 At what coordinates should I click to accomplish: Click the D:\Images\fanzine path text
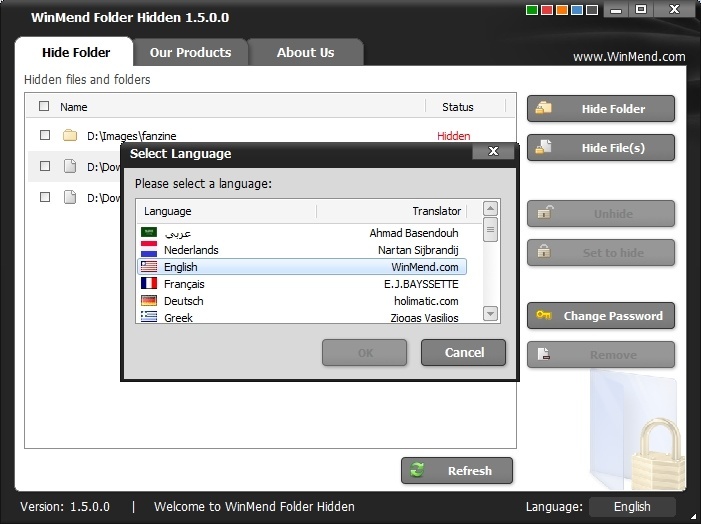coord(131,136)
